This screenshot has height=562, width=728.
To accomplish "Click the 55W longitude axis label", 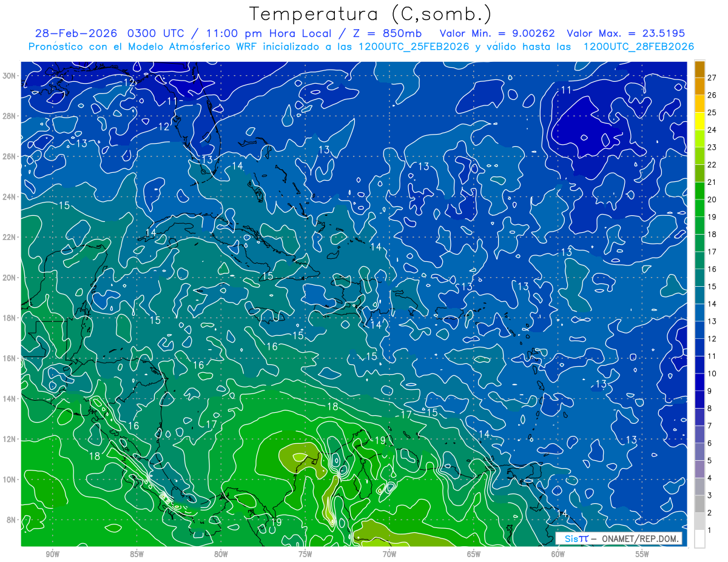I will pos(642,554).
